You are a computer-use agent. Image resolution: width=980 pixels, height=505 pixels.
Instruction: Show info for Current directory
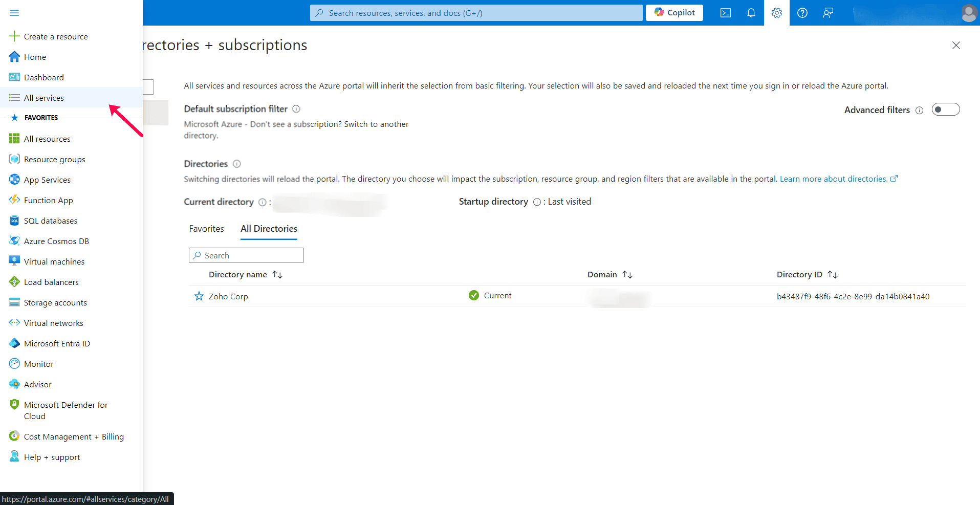pyautogui.click(x=263, y=202)
